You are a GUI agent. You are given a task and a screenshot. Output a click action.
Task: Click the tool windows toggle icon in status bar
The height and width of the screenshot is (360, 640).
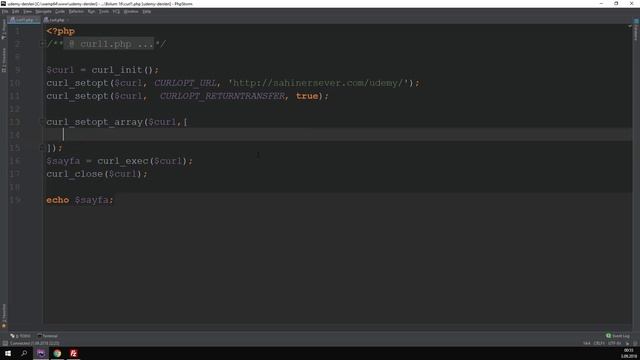[x=4, y=344]
